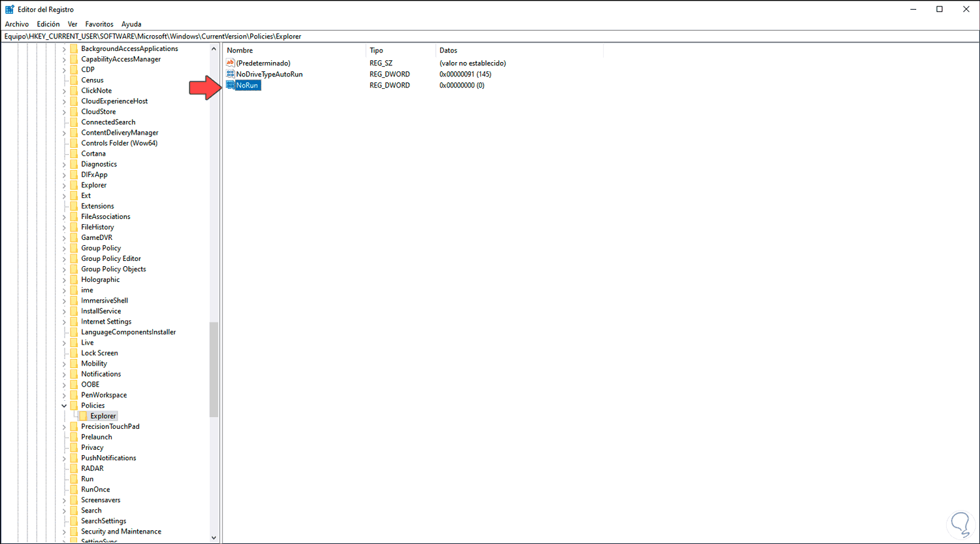Click the Census key folder icon

[74, 80]
